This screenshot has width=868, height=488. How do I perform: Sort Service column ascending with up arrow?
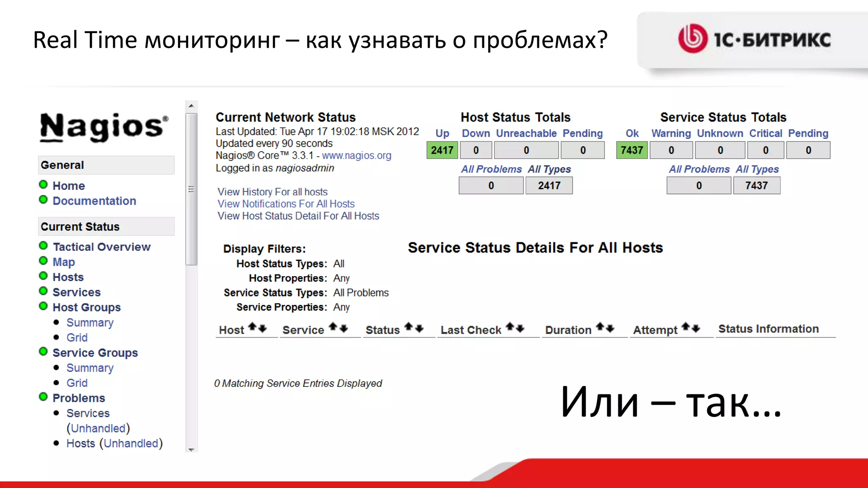coord(333,326)
